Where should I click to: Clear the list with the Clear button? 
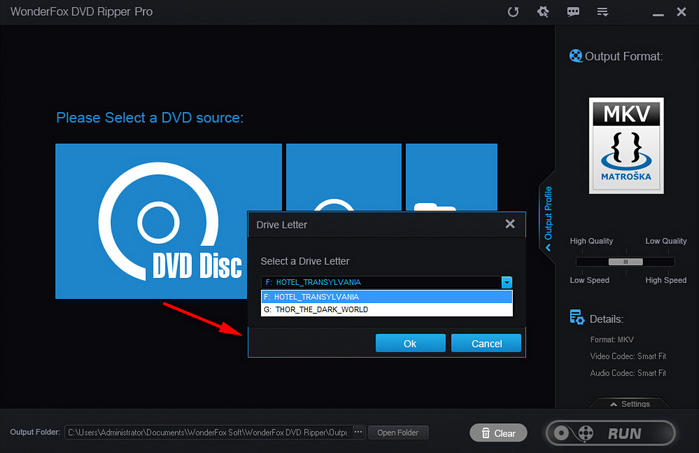[498, 433]
